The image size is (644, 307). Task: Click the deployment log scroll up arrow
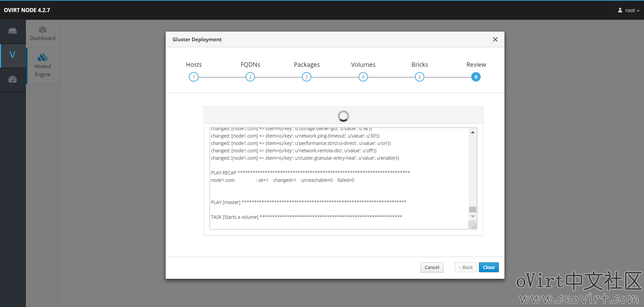tap(473, 132)
